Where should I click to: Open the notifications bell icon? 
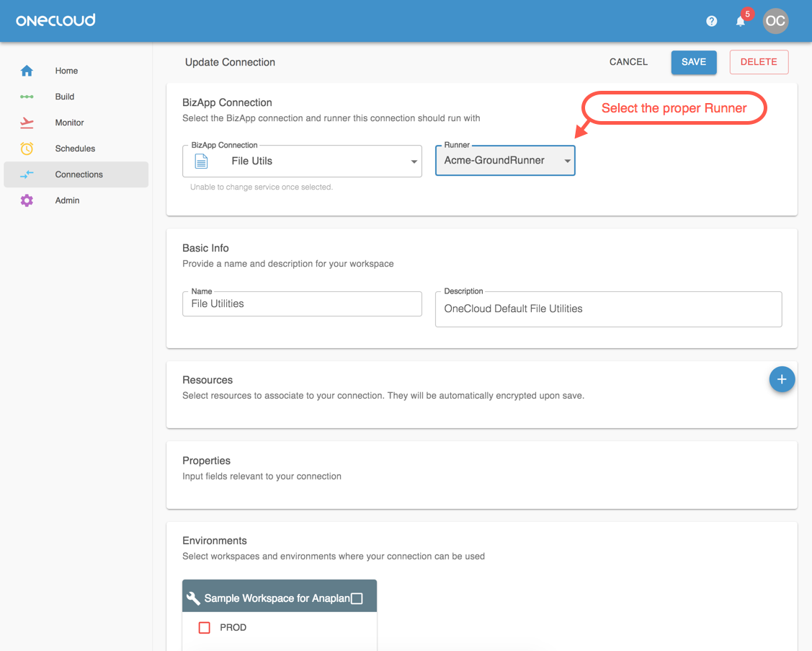741,21
